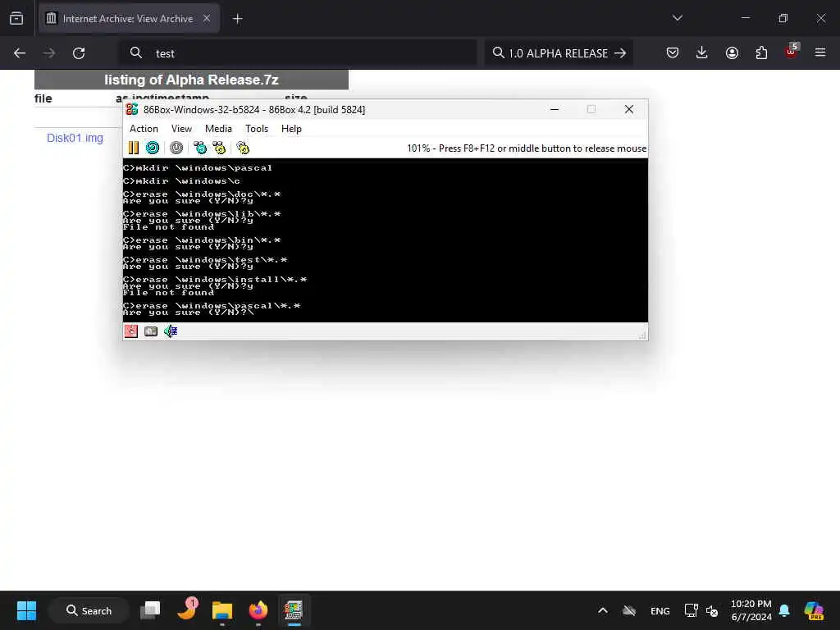The height and width of the screenshot is (630, 840).
Task: Send Ctrl+Alt+Del via toolbar icon
Action: pos(200,148)
